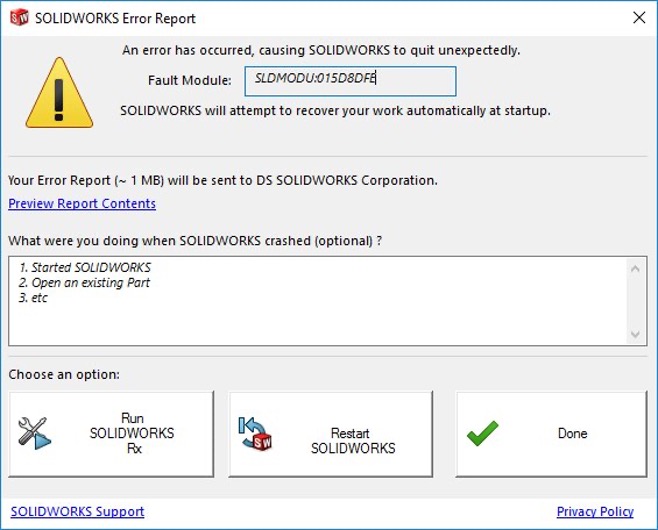Click the description box scroll down arrow
Viewport: 658px width, 530px height.
635,334
